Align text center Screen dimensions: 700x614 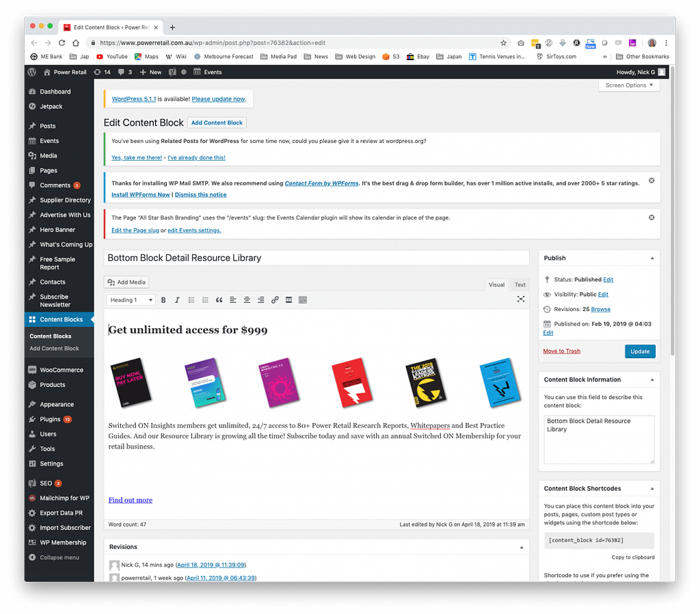(x=246, y=300)
